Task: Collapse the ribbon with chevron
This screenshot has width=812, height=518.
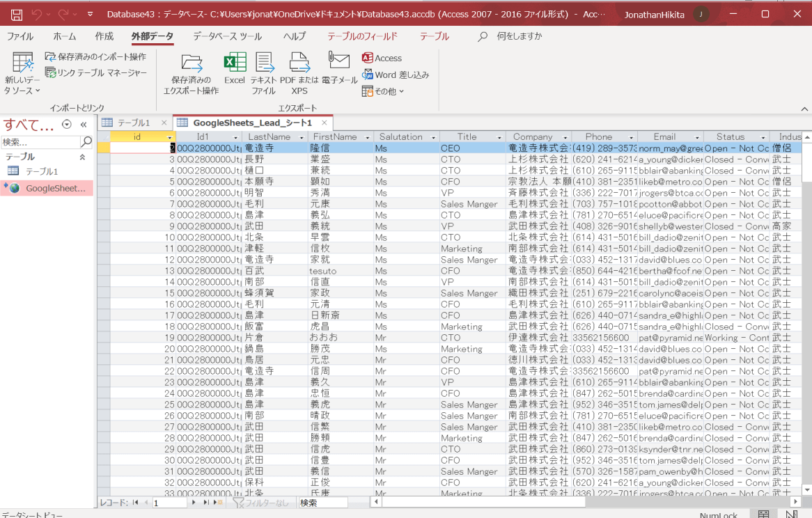Action: point(804,109)
